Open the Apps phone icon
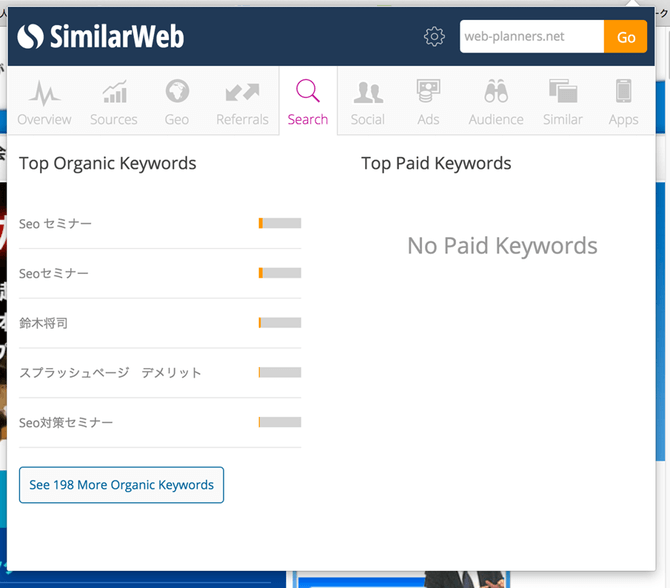The width and height of the screenshot is (670, 588). click(x=623, y=92)
